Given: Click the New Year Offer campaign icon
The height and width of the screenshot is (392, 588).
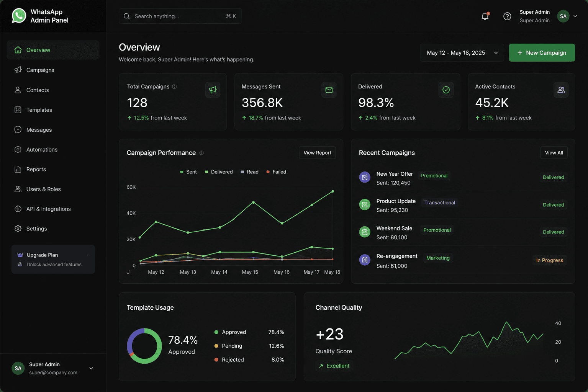Looking at the screenshot, I should click(x=365, y=177).
